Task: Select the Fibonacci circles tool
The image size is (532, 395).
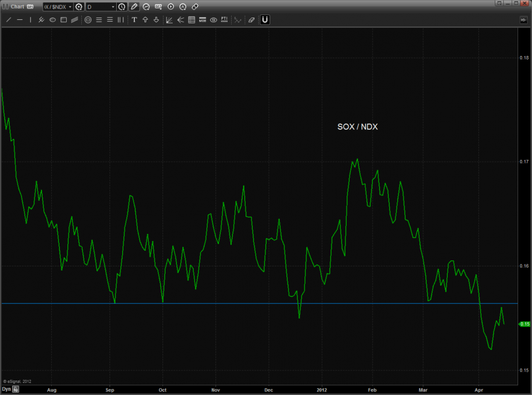Action: [88, 20]
